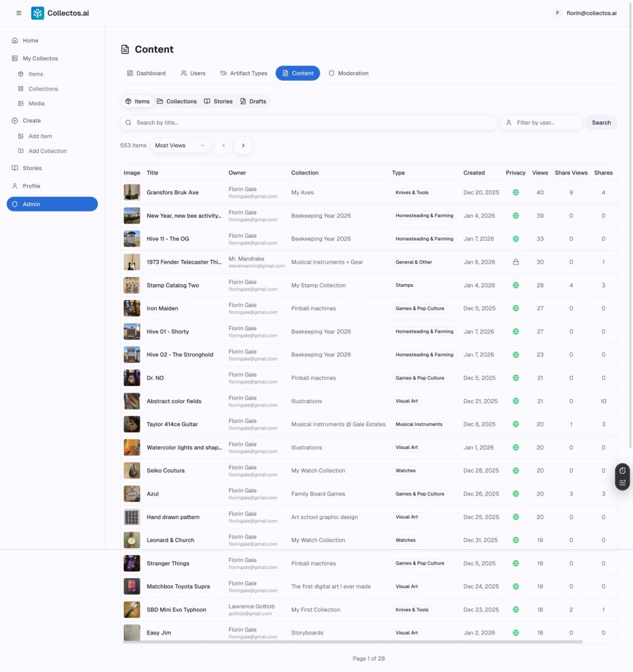The image size is (633, 672).
Task: Click the hamburger menu icon
Action: click(18, 13)
